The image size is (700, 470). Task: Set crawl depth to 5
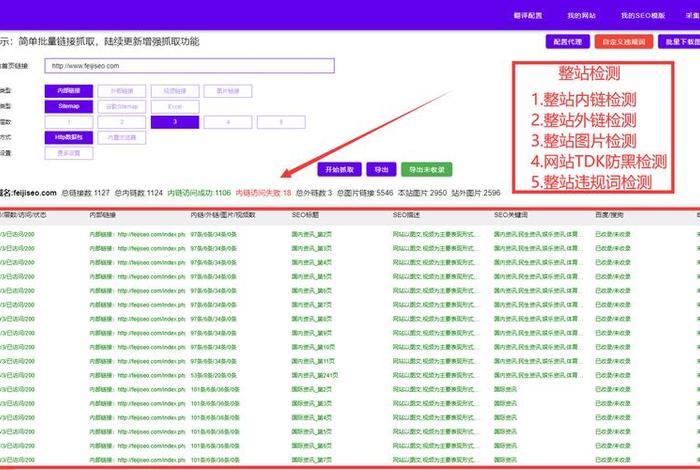(x=281, y=122)
